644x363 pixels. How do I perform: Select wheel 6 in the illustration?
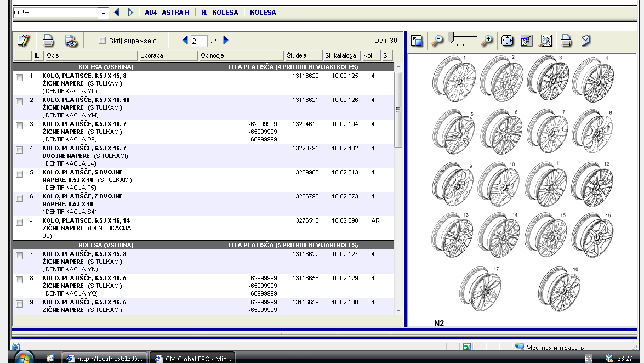(501, 132)
